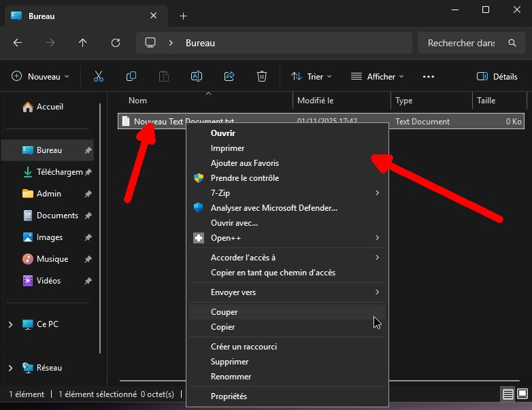Click the Cut scissors icon in toolbar

point(99,77)
